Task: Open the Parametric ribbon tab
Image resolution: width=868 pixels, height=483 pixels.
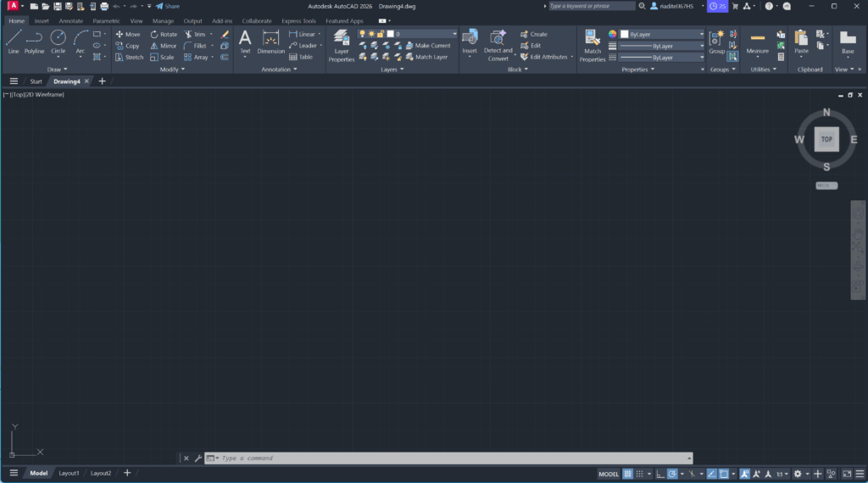Action: [106, 21]
